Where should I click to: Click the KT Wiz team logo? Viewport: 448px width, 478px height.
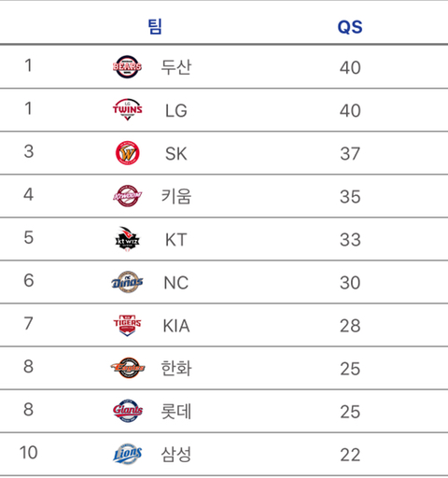[127, 239]
